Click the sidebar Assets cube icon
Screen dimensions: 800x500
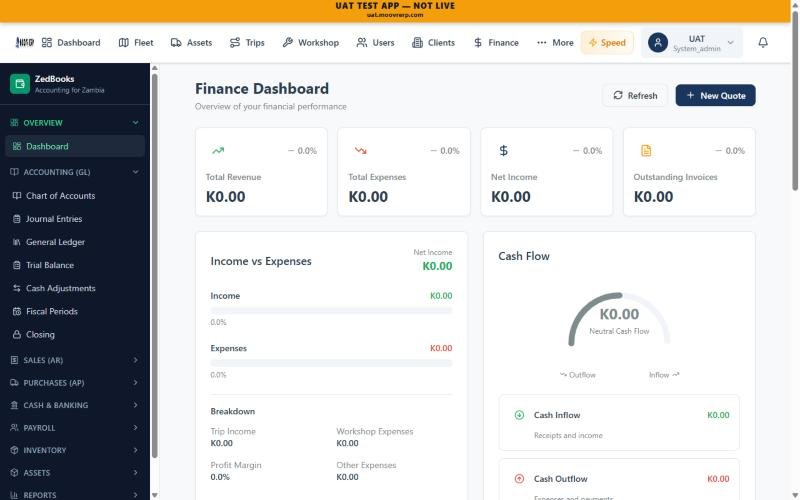coord(14,472)
